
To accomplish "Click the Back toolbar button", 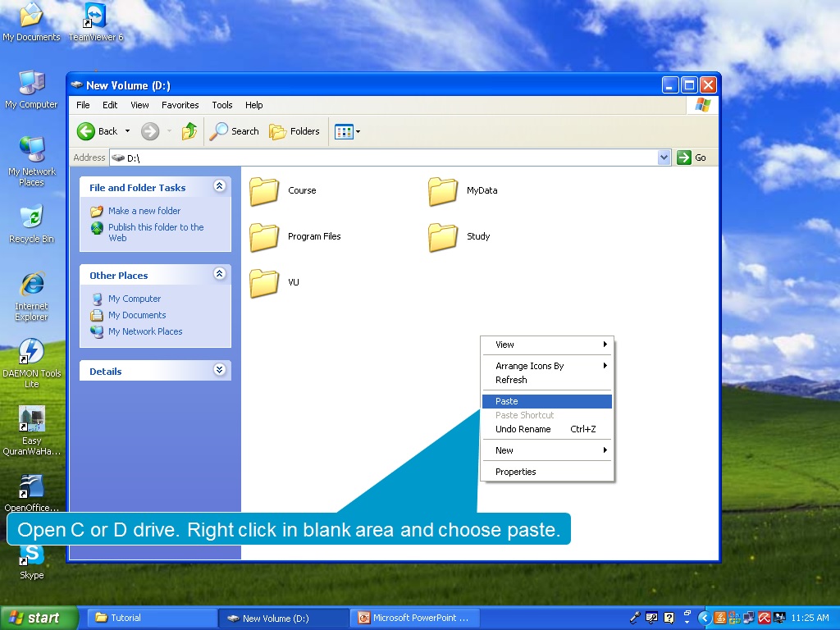I will (x=98, y=131).
